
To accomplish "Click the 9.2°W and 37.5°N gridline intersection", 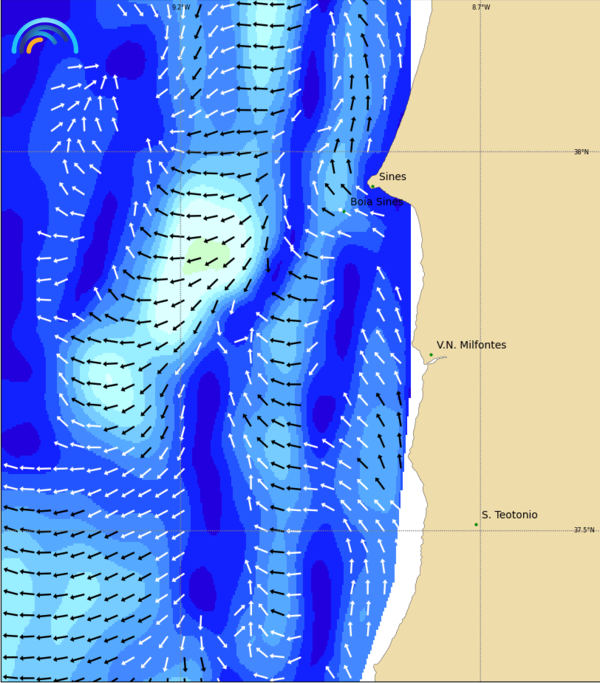I will click(180, 531).
